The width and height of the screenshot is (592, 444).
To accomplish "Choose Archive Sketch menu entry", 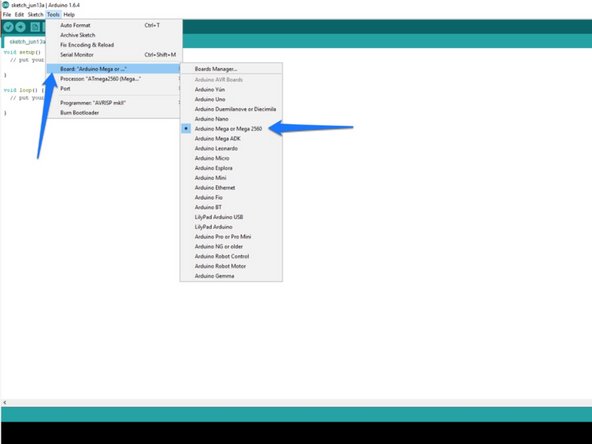I will (x=114, y=35).
